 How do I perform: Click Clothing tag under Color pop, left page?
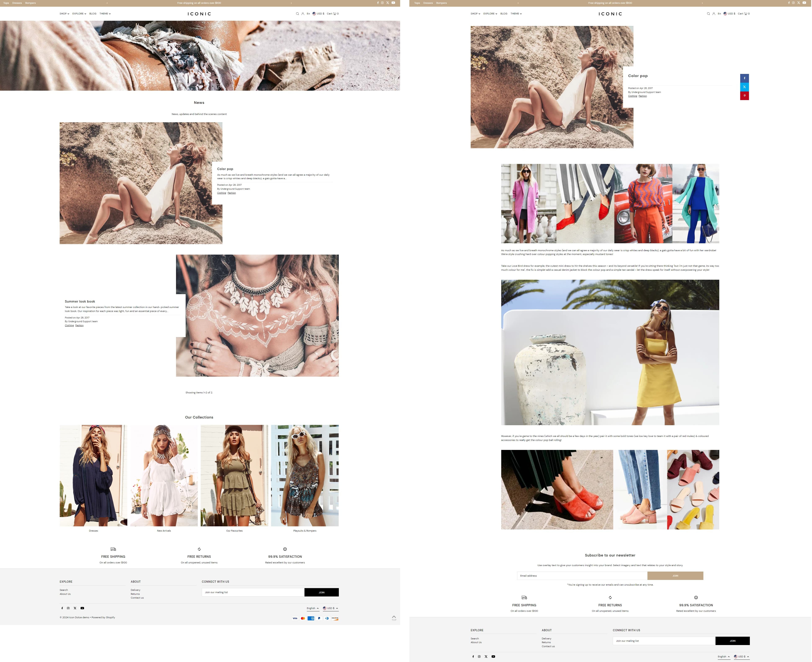(x=221, y=193)
